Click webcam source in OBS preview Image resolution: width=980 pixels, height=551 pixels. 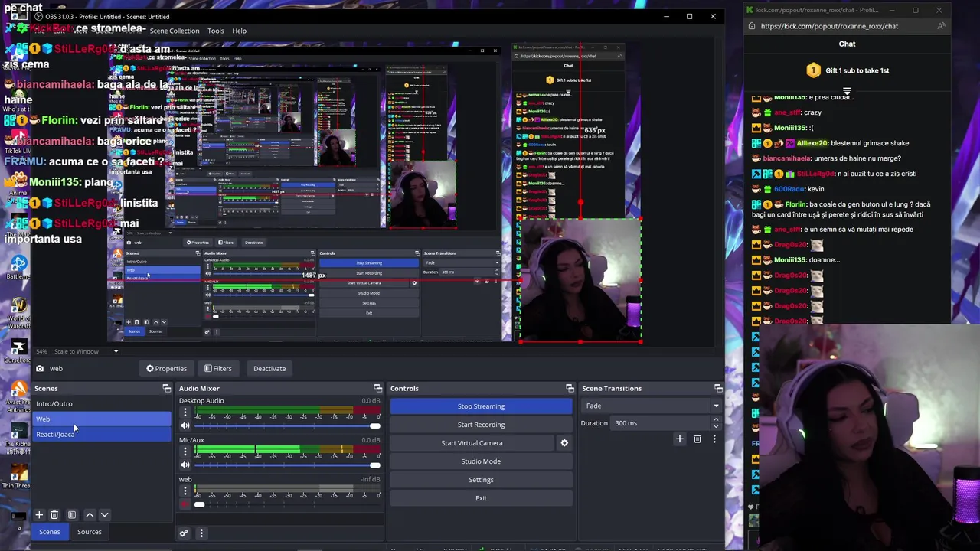point(580,281)
